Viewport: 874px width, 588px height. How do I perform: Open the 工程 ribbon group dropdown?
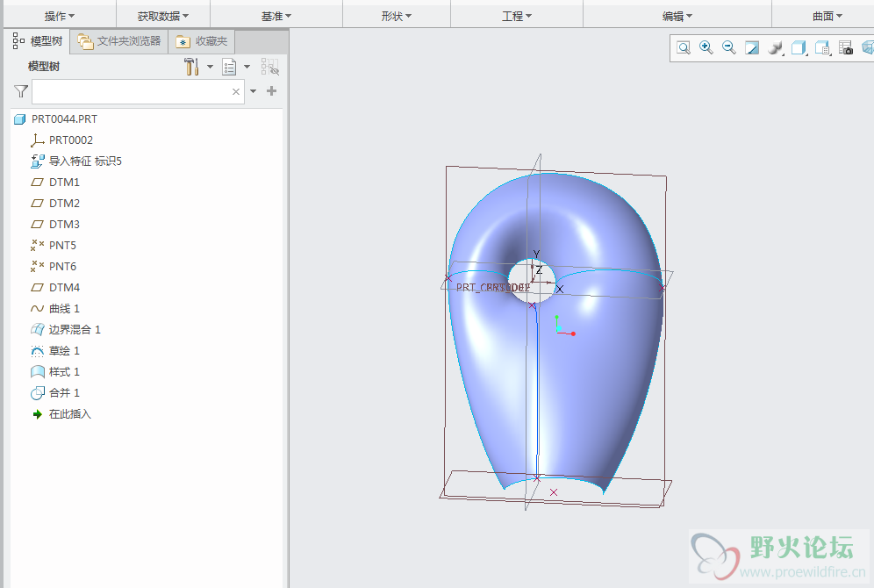tap(517, 16)
